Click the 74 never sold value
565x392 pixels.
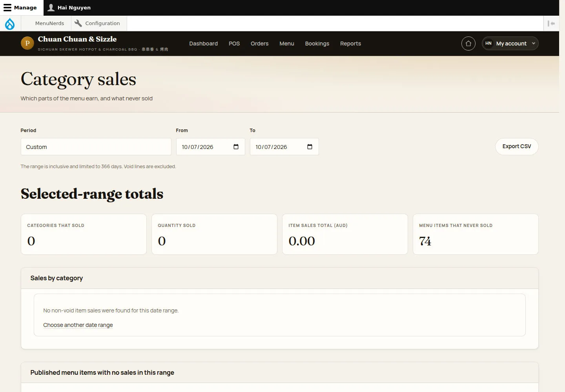[425, 241]
